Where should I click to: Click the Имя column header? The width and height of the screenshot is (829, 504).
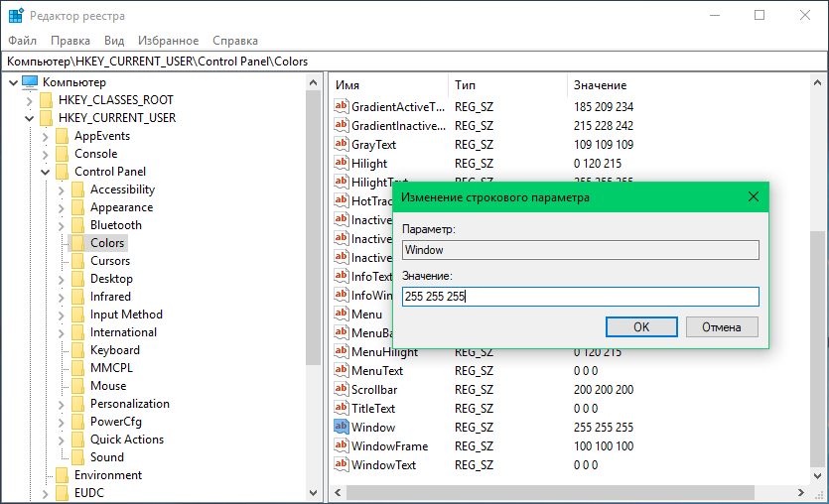coord(346,85)
